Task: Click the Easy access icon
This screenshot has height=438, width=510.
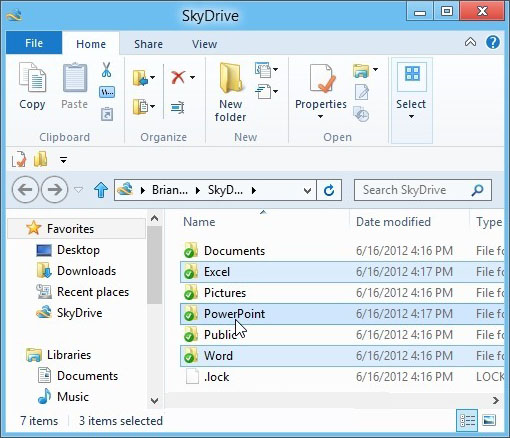Action: click(263, 91)
